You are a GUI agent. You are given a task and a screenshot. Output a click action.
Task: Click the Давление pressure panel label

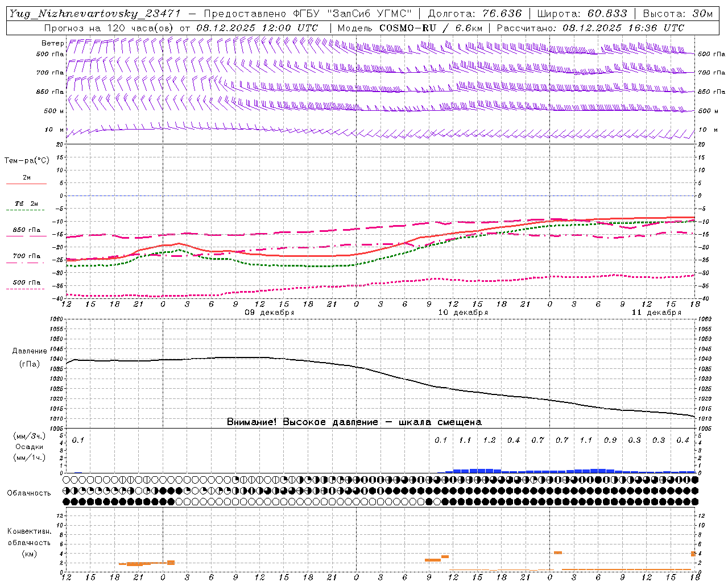(x=30, y=351)
